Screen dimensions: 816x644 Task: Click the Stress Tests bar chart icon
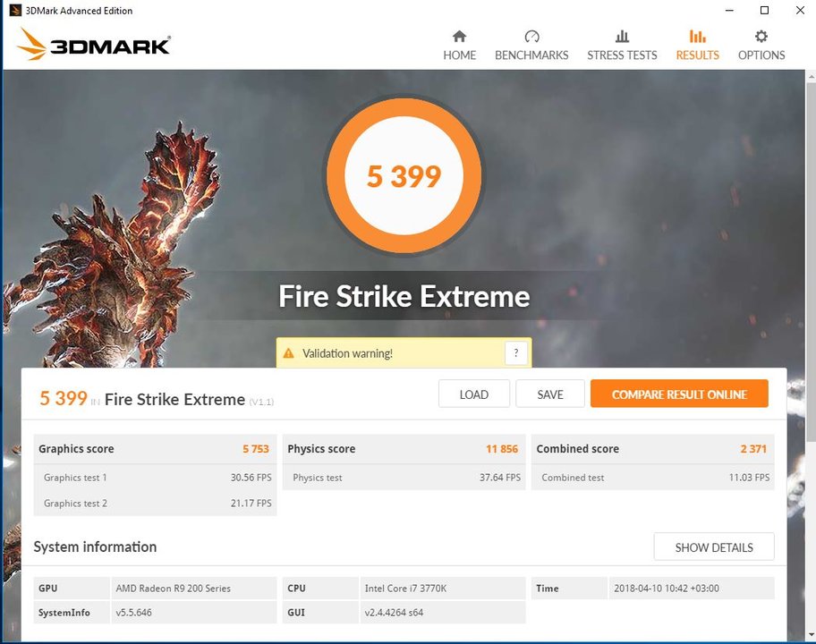pos(622,37)
